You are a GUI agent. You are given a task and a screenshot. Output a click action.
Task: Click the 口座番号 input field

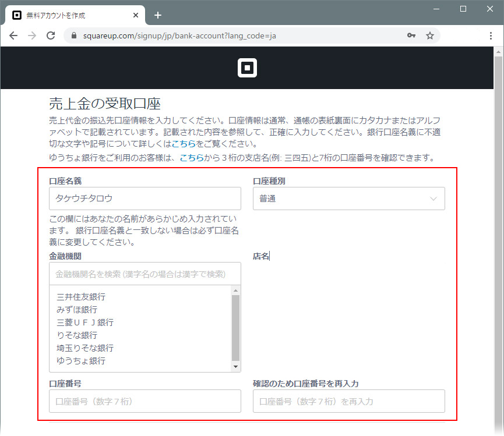(x=145, y=401)
